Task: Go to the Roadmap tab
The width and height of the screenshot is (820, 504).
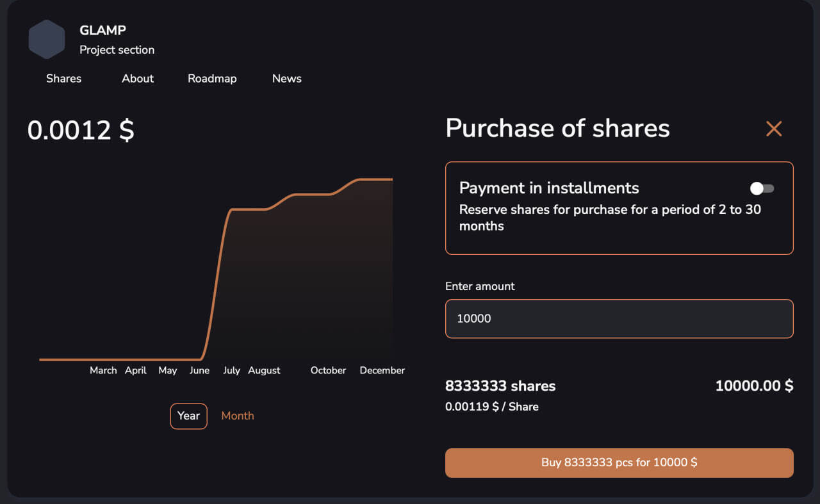Action: click(212, 79)
